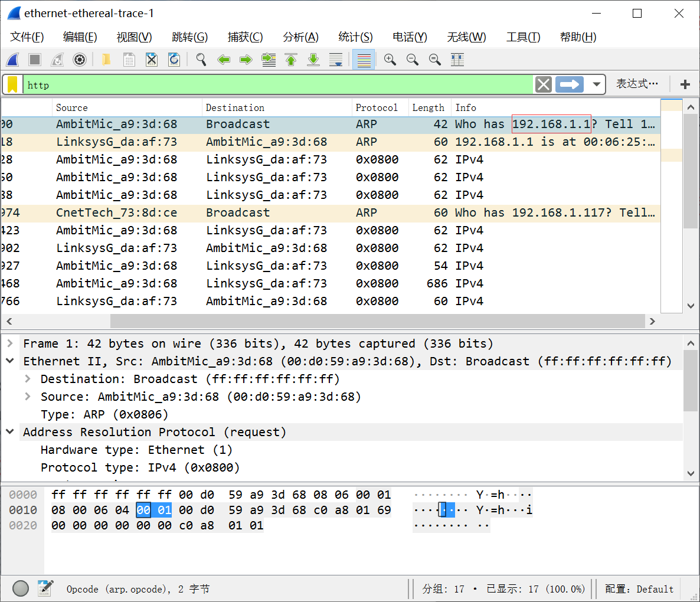
Task: Select the packet with length 686
Action: 331,283
